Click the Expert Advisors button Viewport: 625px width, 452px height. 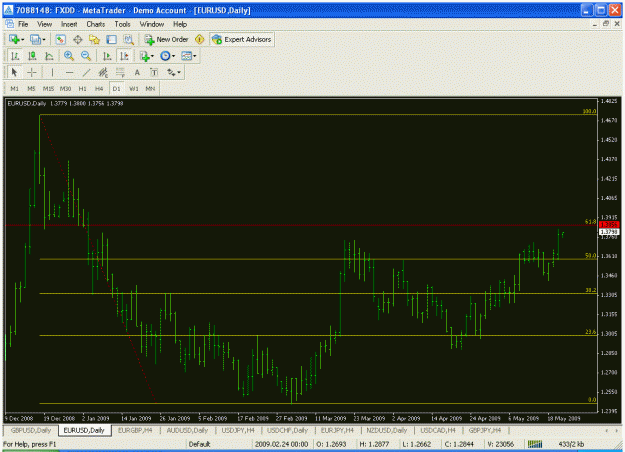tap(242, 39)
